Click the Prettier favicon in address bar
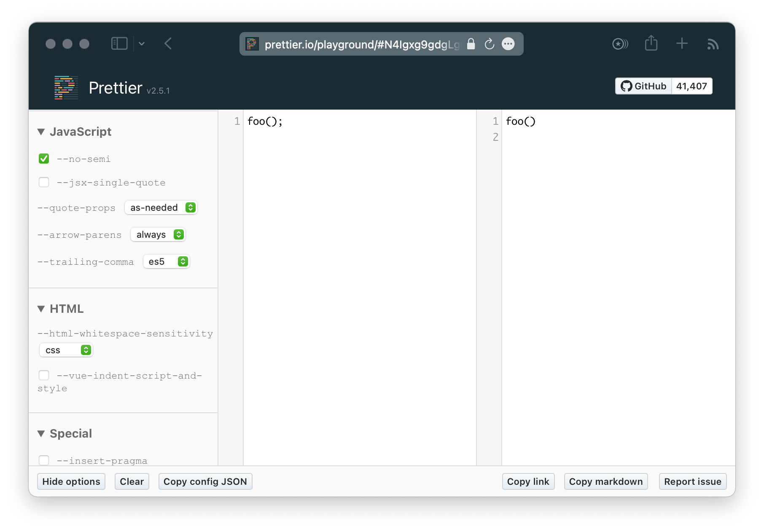 [x=252, y=44]
